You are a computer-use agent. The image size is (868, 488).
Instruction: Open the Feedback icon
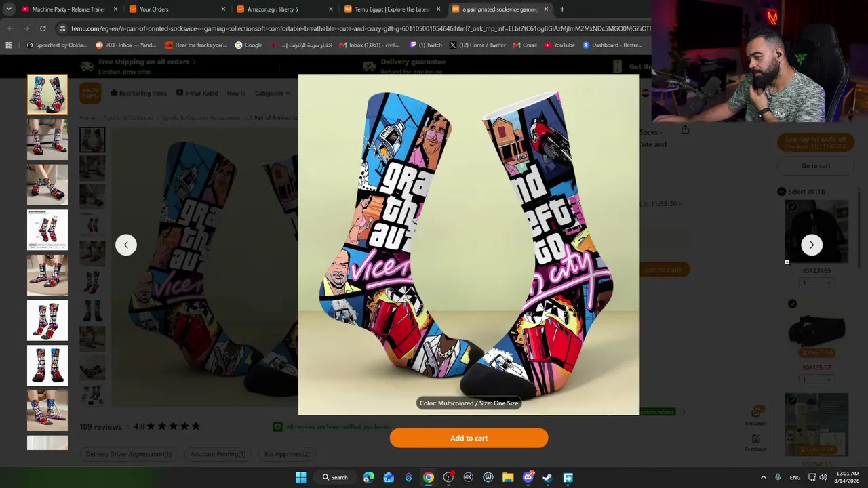pyautogui.click(x=756, y=442)
